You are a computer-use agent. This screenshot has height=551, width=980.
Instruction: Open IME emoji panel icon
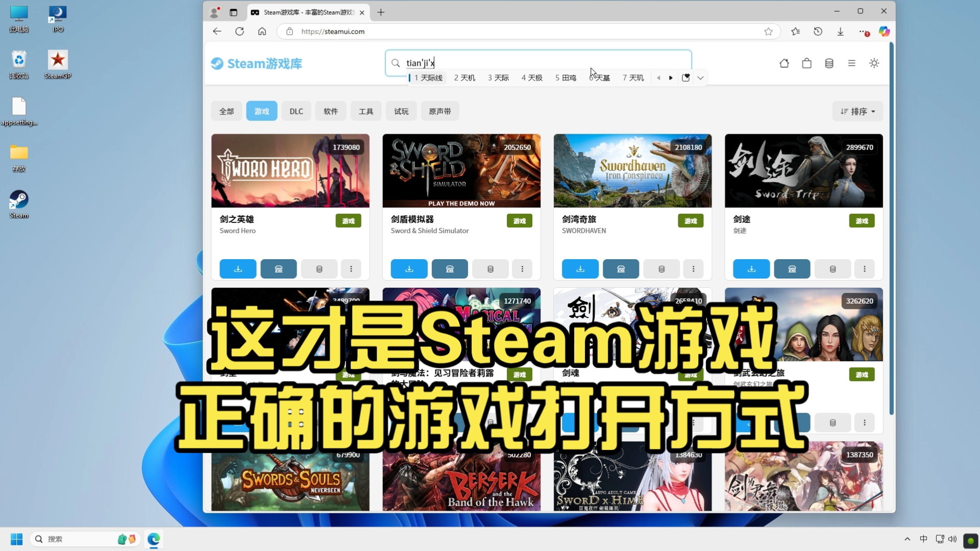(685, 78)
